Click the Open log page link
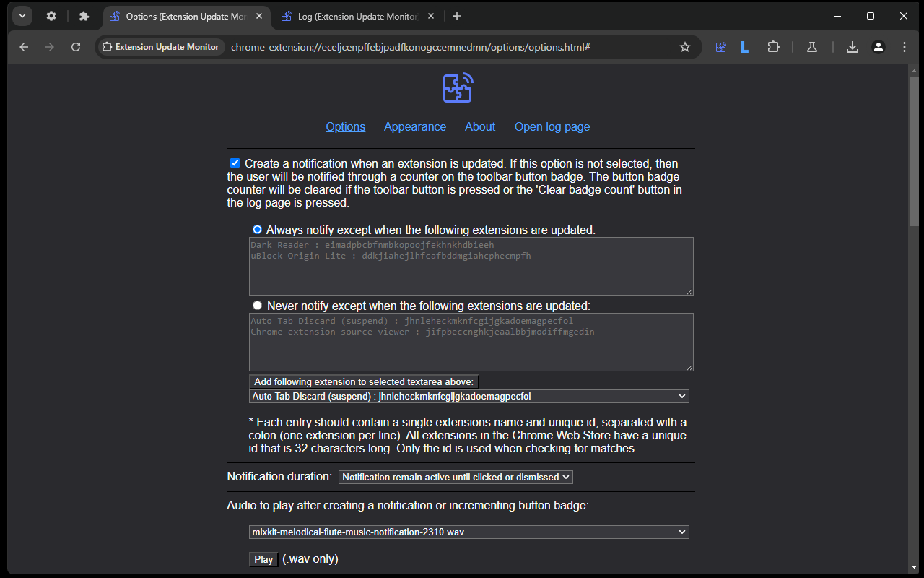This screenshot has height=578, width=924. (552, 126)
